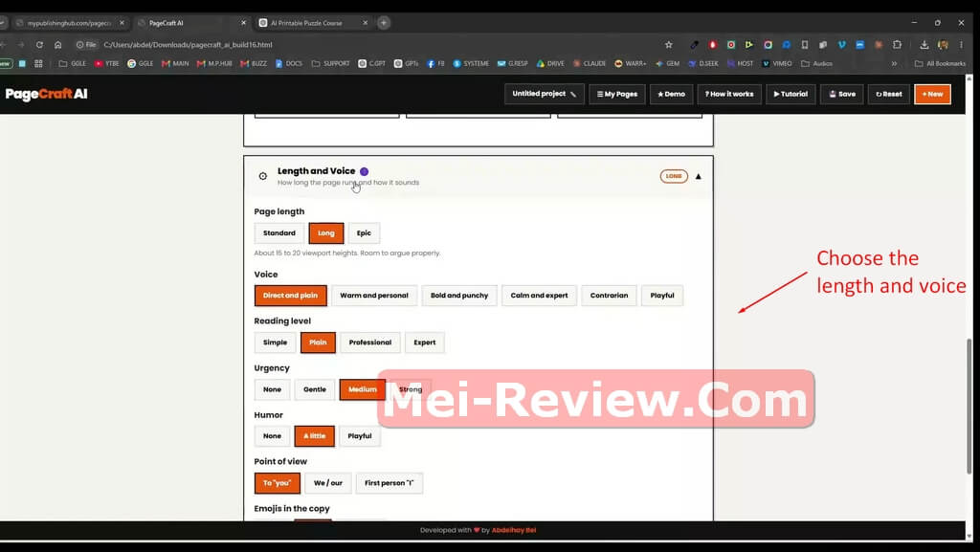Set page length to Standard
The image size is (980, 552).
point(279,232)
